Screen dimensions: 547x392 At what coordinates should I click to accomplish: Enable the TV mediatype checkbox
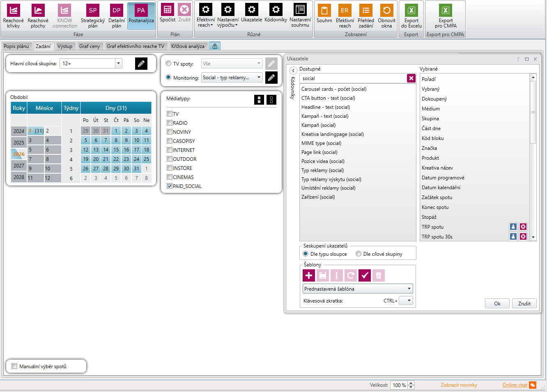click(170, 114)
